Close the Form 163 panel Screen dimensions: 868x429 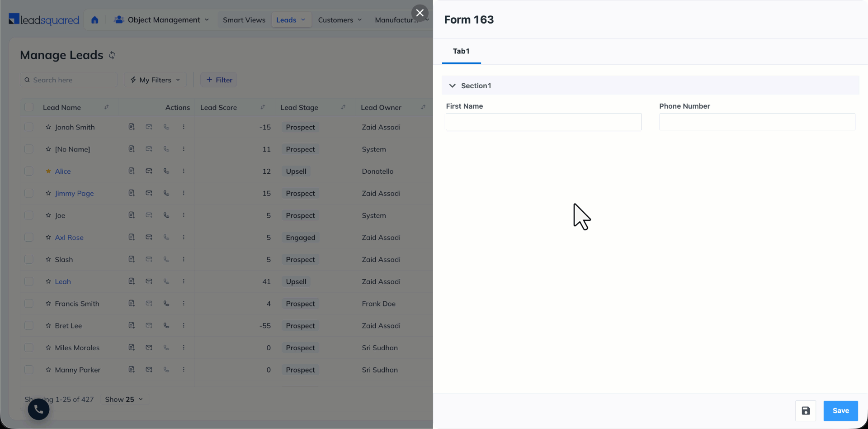[x=420, y=13]
